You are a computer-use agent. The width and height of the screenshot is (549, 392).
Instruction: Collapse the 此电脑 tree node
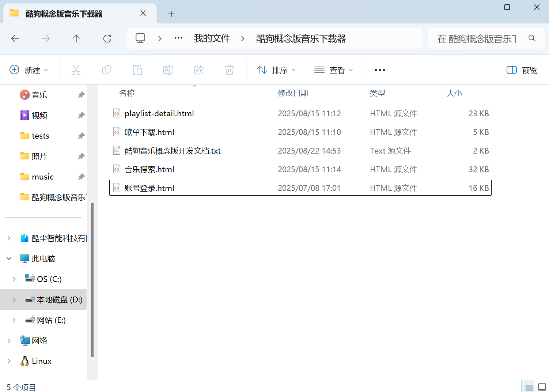coord(9,259)
